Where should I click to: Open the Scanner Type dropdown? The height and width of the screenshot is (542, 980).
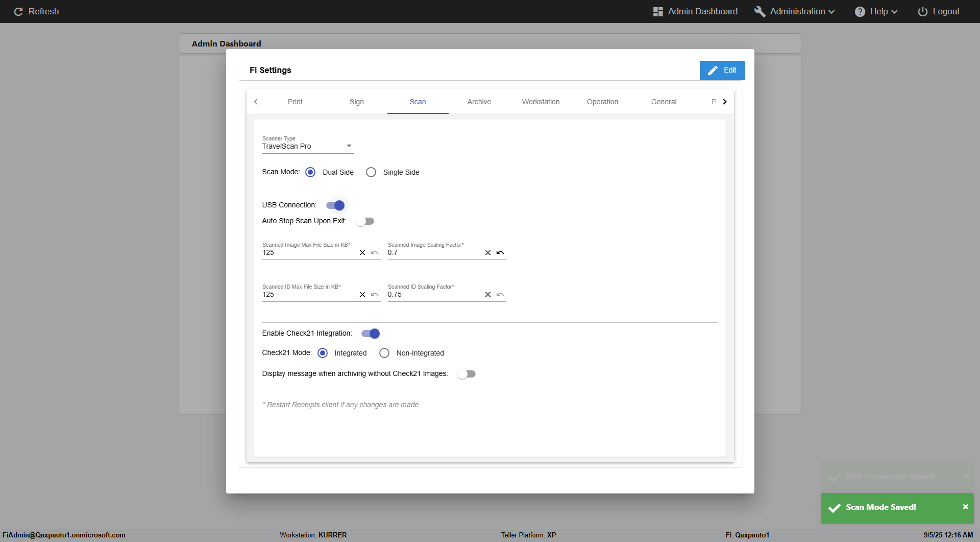(307, 146)
